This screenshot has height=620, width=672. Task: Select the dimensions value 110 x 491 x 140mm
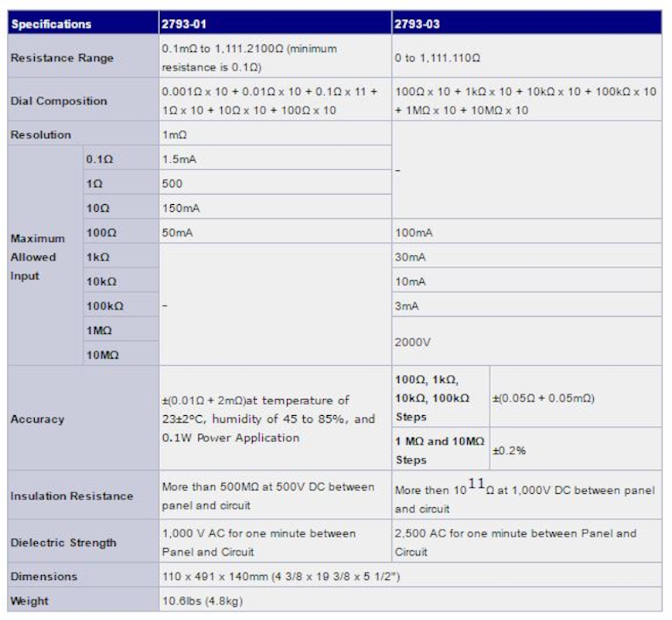click(x=280, y=576)
